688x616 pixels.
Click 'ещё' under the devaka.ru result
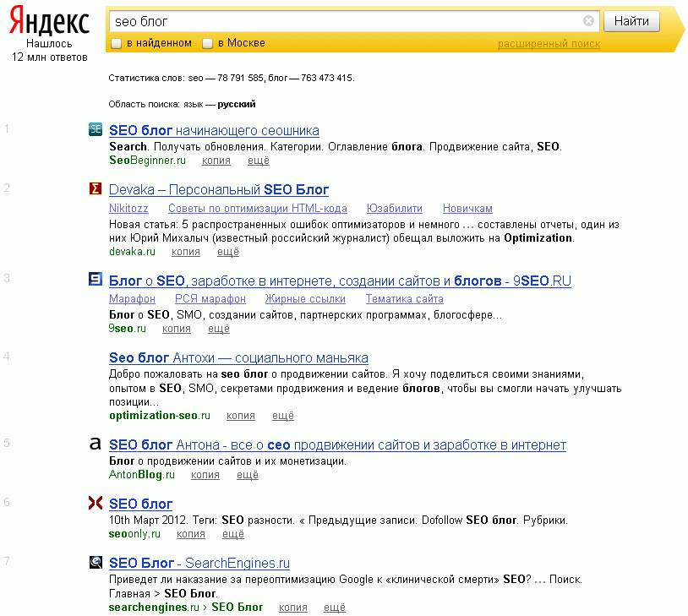[228, 252]
